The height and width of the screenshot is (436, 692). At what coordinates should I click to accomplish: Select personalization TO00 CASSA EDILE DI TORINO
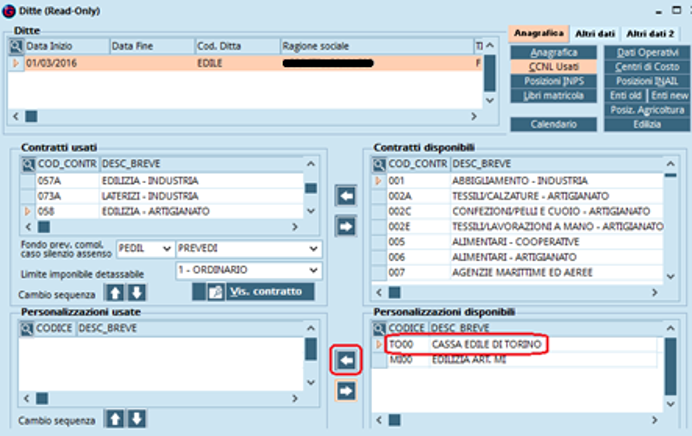[x=515, y=345]
